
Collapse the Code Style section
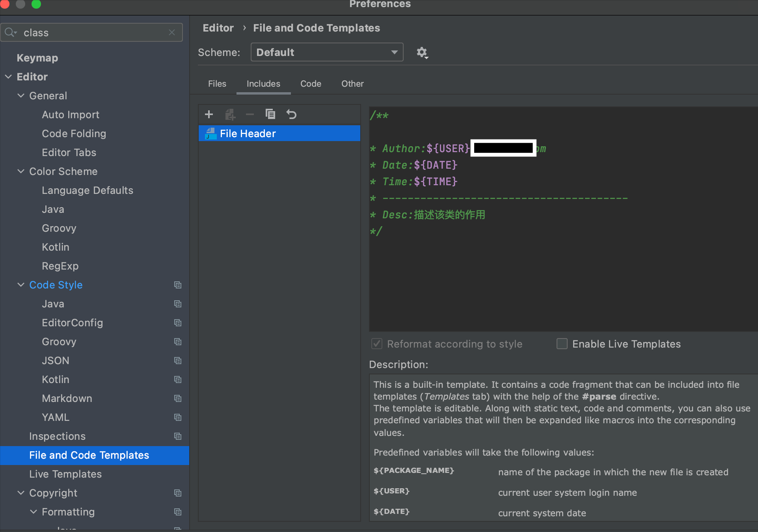click(21, 285)
